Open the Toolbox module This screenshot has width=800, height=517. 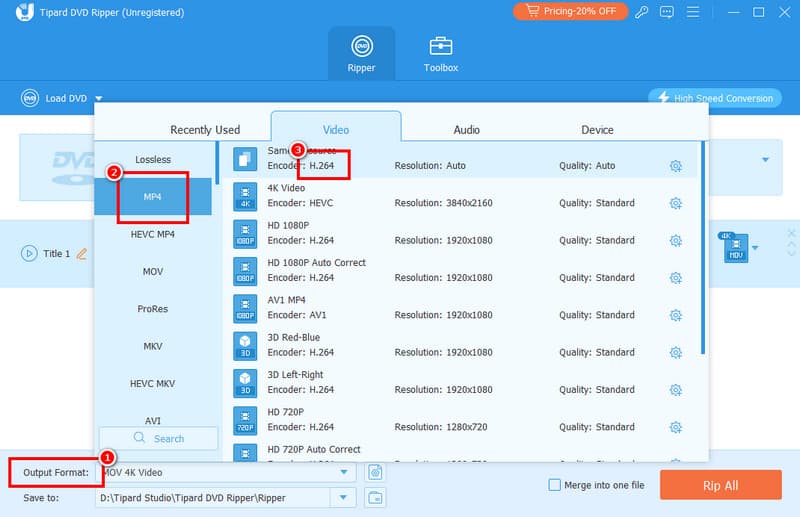click(x=441, y=54)
